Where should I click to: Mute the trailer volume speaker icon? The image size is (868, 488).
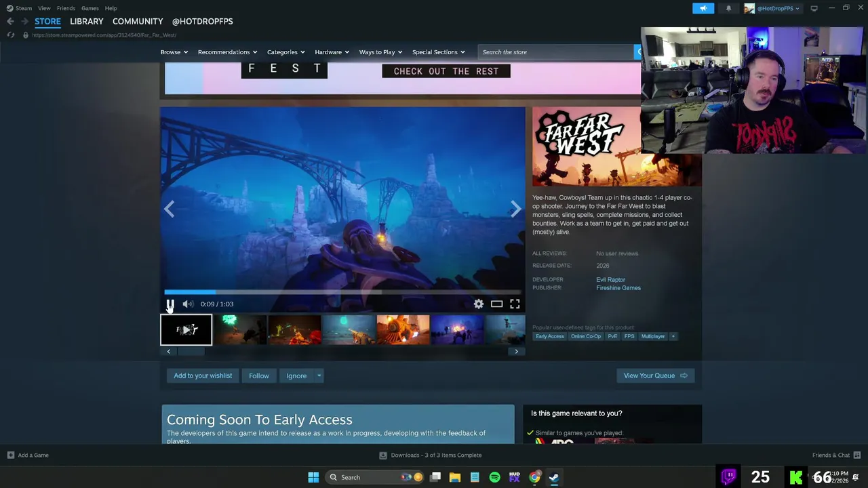point(188,304)
